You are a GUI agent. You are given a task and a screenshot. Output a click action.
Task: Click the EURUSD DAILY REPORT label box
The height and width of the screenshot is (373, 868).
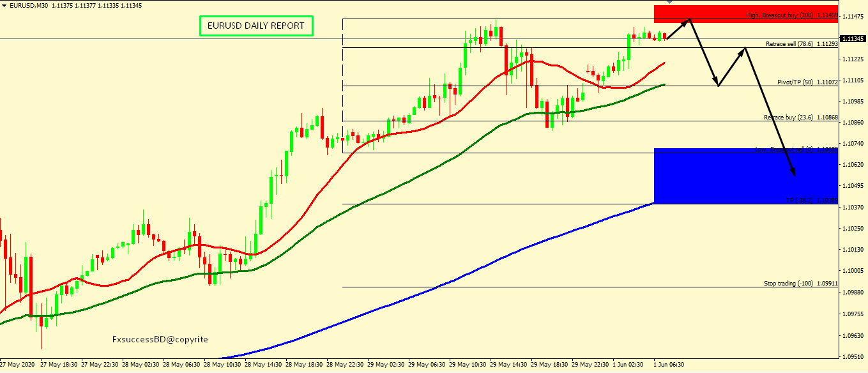256,26
